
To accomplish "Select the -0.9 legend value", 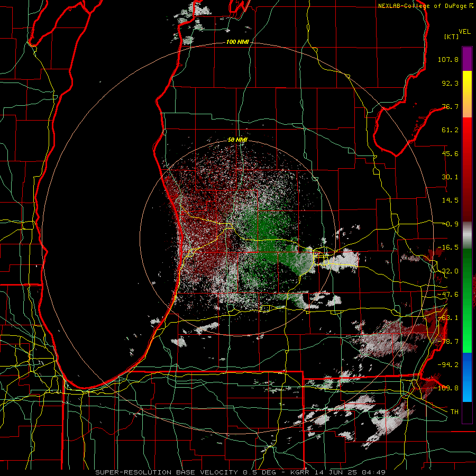I will pyautogui.click(x=450, y=224).
